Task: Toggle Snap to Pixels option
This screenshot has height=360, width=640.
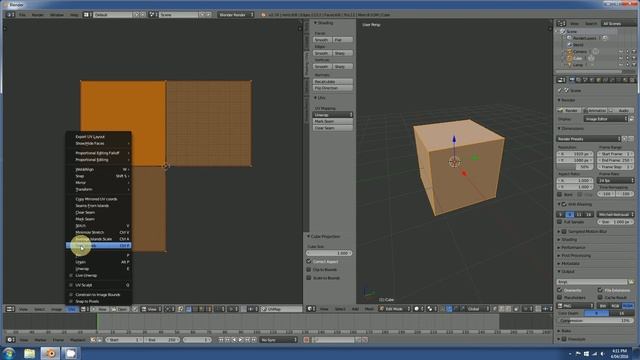Action: tap(71, 302)
